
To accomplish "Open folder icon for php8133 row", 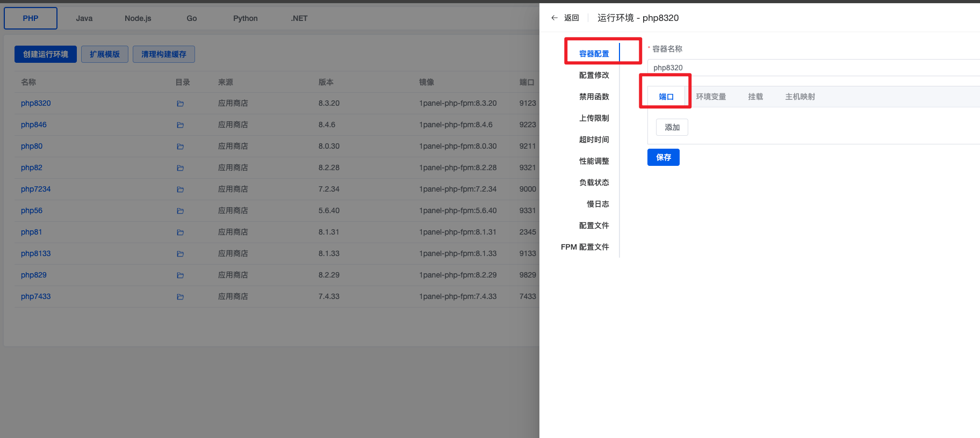I will pyautogui.click(x=180, y=254).
